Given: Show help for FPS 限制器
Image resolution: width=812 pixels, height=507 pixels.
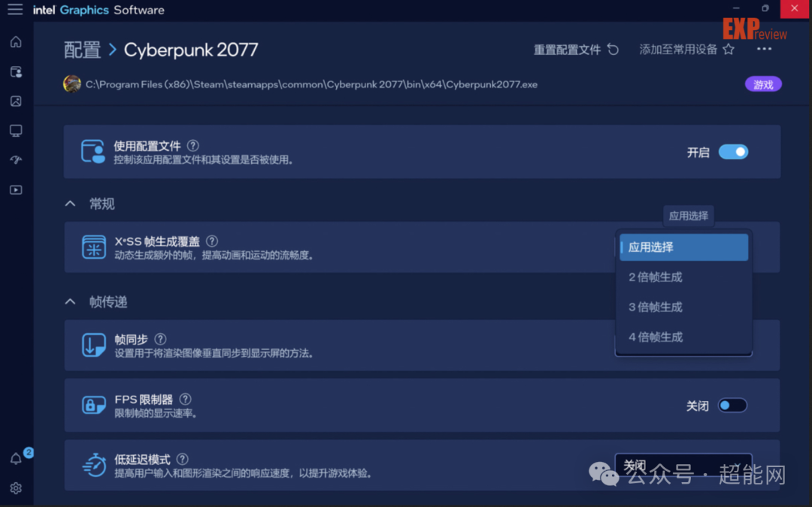Looking at the screenshot, I should pos(186,399).
